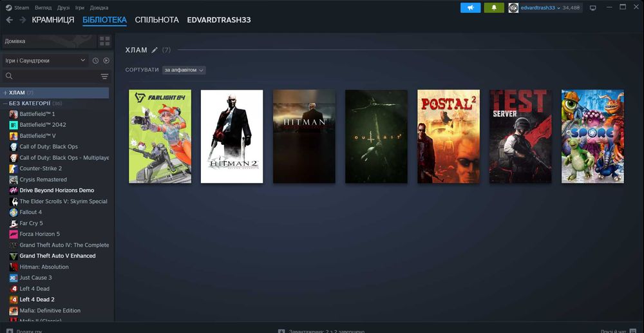644x333 pixels.
Task: Click the Big Picture mode monitor icon
Action: 592,8
